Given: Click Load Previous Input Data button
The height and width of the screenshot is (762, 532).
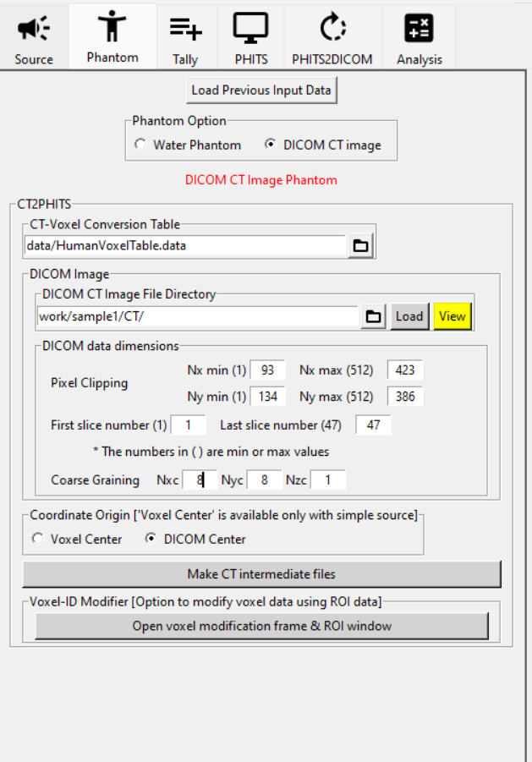Looking at the screenshot, I should [x=261, y=90].
